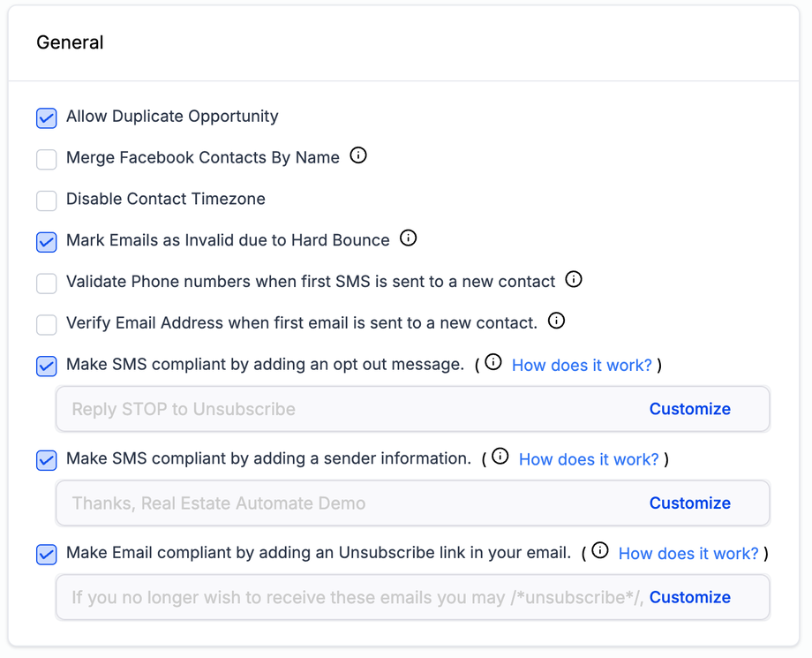The image size is (812, 658).
Task: Enable Validate Phone numbers checkbox
Action: click(47, 283)
